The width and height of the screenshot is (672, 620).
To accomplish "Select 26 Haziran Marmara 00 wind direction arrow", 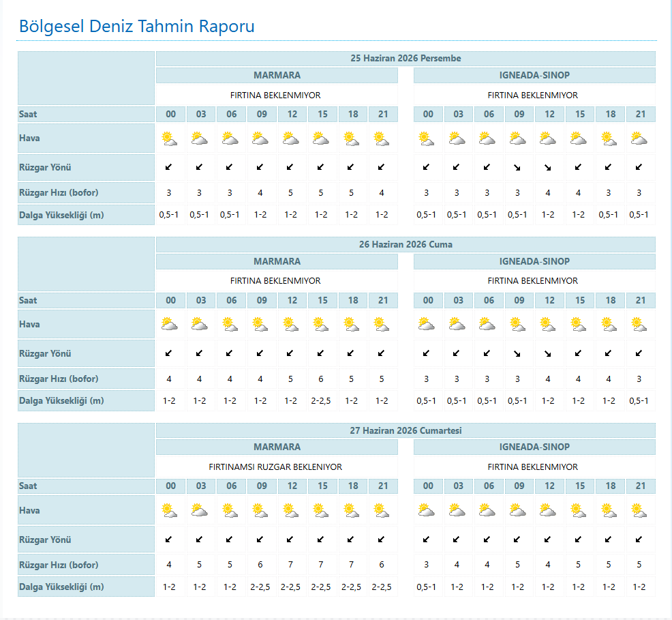I will (x=169, y=353).
